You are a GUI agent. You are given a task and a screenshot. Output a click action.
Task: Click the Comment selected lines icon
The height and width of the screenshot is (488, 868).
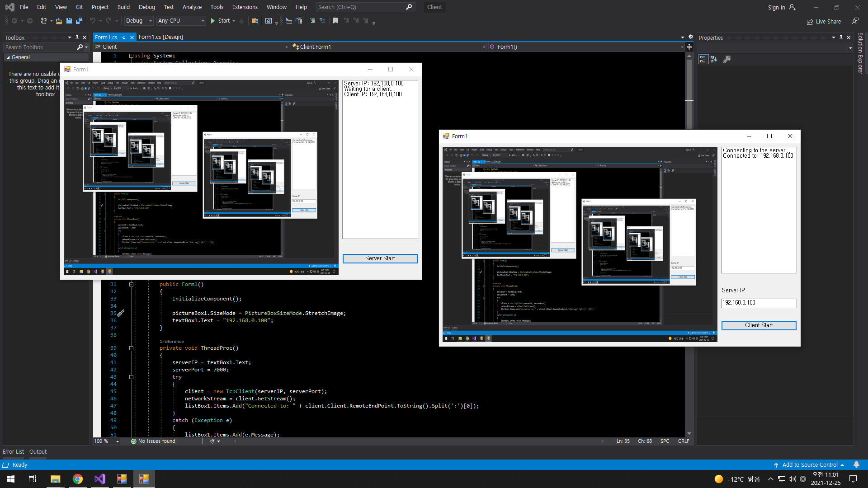312,21
